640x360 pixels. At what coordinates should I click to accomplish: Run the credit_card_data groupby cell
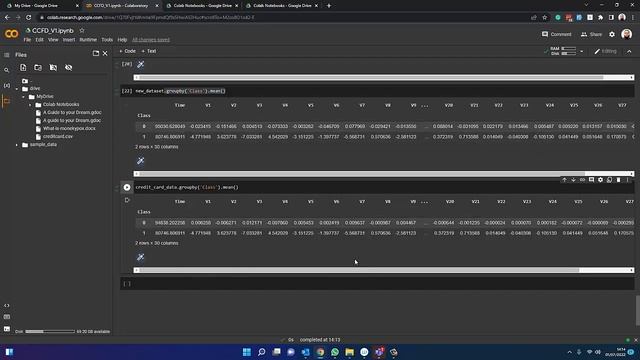tap(127, 187)
